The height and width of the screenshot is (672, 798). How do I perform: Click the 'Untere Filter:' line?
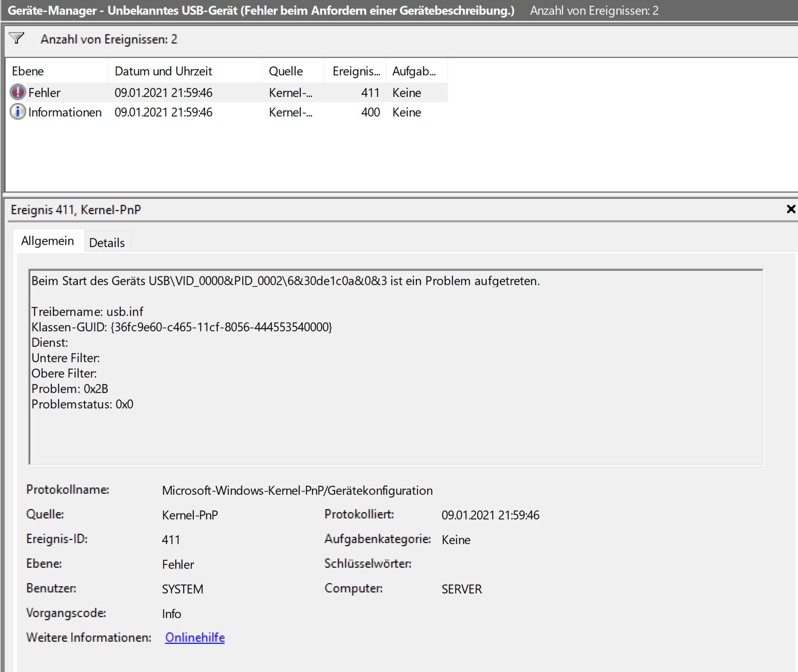tap(66, 358)
